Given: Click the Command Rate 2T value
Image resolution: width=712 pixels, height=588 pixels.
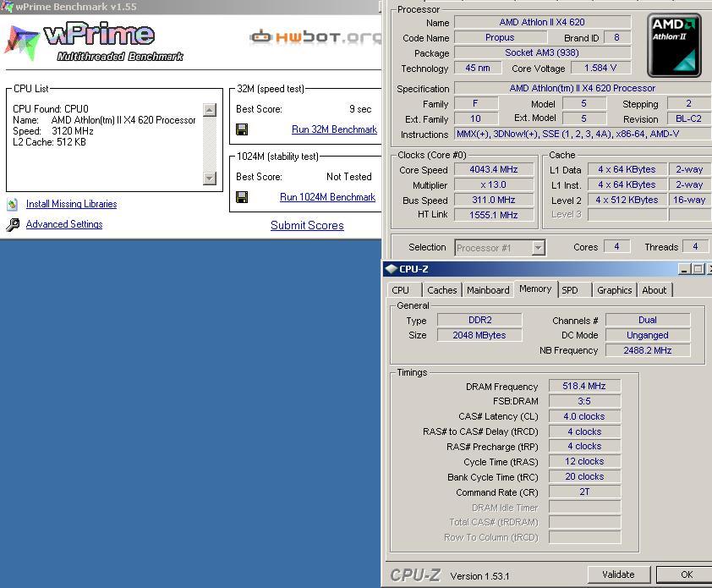Looking at the screenshot, I should pyautogui.click(x=584, y=492).
